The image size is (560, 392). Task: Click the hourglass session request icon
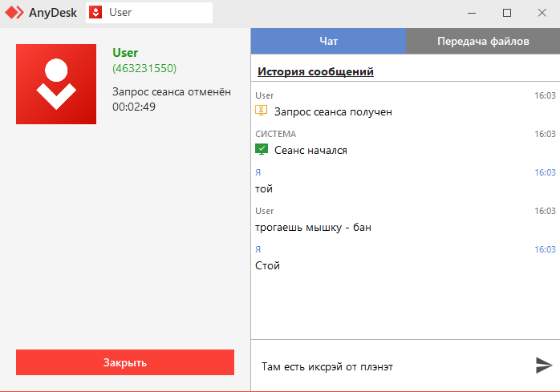tap(261, 111)
